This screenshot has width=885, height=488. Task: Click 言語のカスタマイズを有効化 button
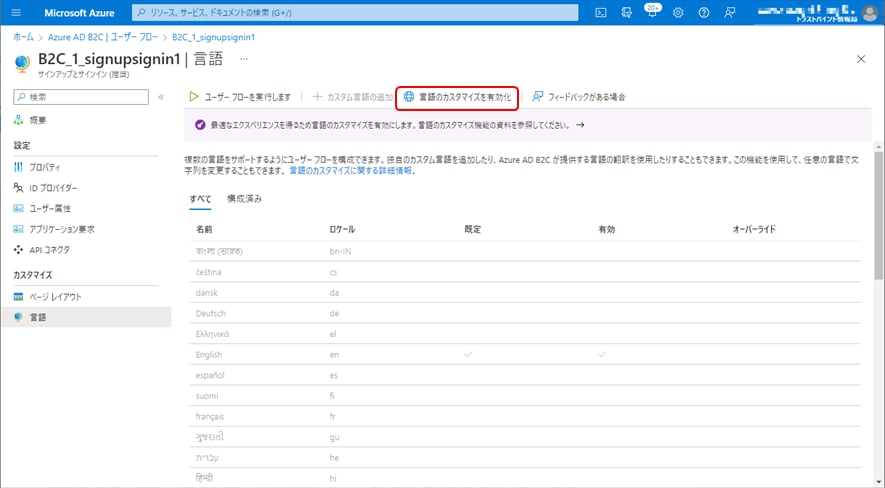[x=457, y=97]
